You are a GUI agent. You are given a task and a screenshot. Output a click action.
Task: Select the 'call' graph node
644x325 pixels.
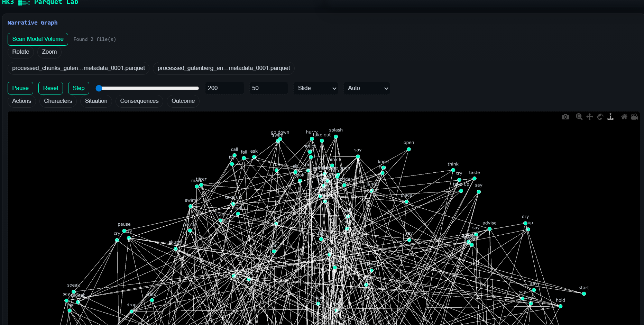pyautogui.click(x=234, y=155)
